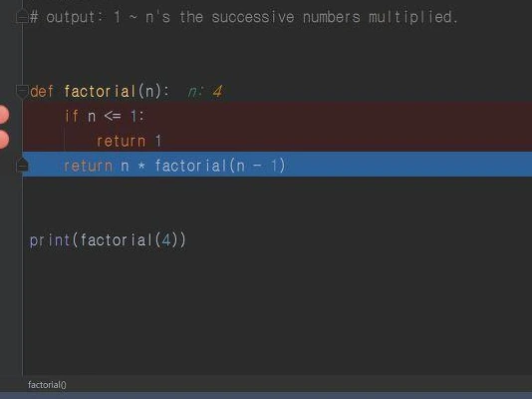Viewport: 532px width, 399px height.
Task: Place the cursor on the "def" keyword
Action: point(42,92)
